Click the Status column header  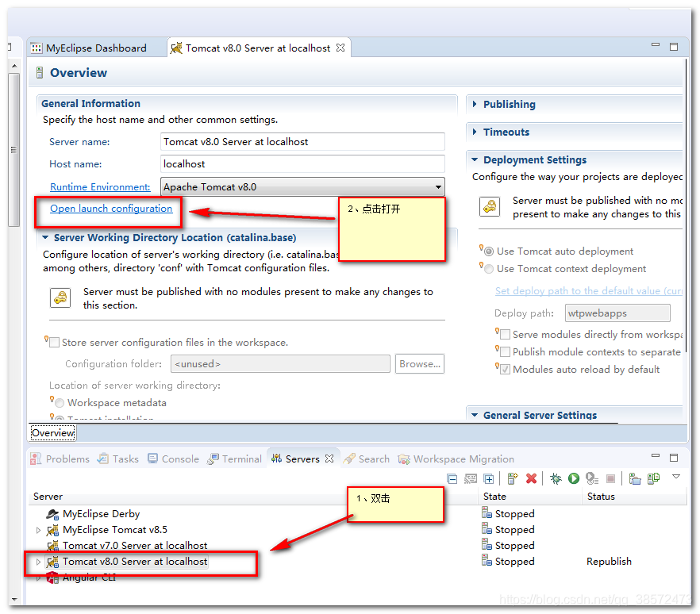634,497
